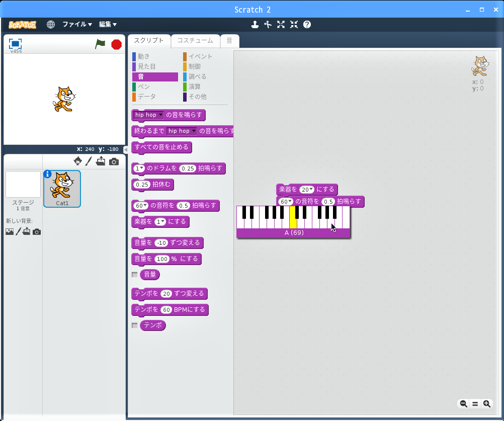Select the scissors delete tool
This screenshot has width=504, height=421.
(268, 24)
